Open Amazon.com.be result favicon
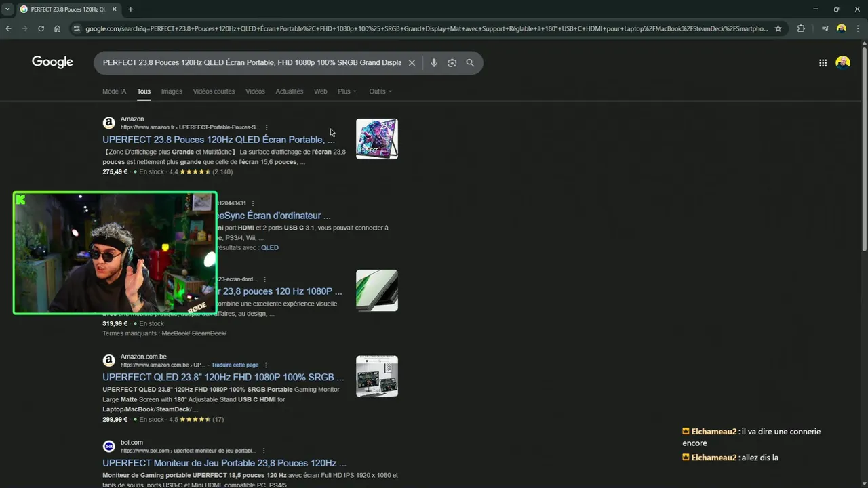868x488 pixels. coord(108,360)
